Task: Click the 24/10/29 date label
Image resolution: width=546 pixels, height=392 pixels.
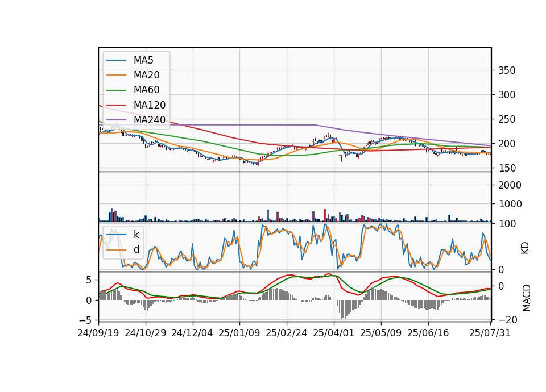Action: [x=146, y=333]
